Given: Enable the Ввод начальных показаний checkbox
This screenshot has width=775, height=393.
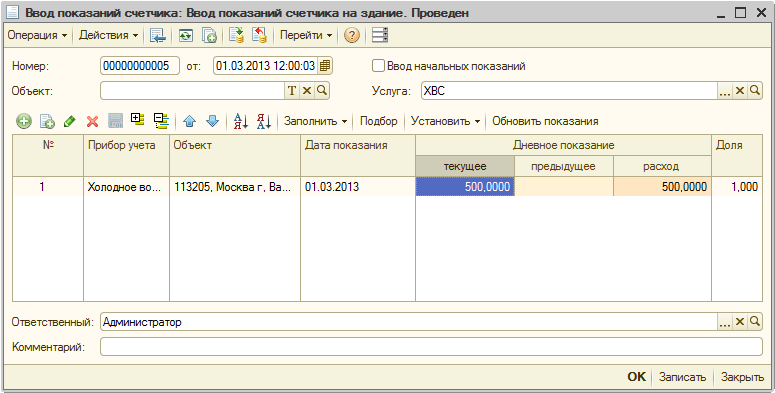Looking at the screenshot, I should [x=378, y=66].
